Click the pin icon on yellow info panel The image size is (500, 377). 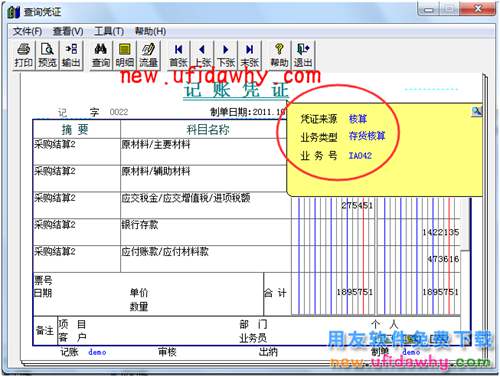pos(477,111)
